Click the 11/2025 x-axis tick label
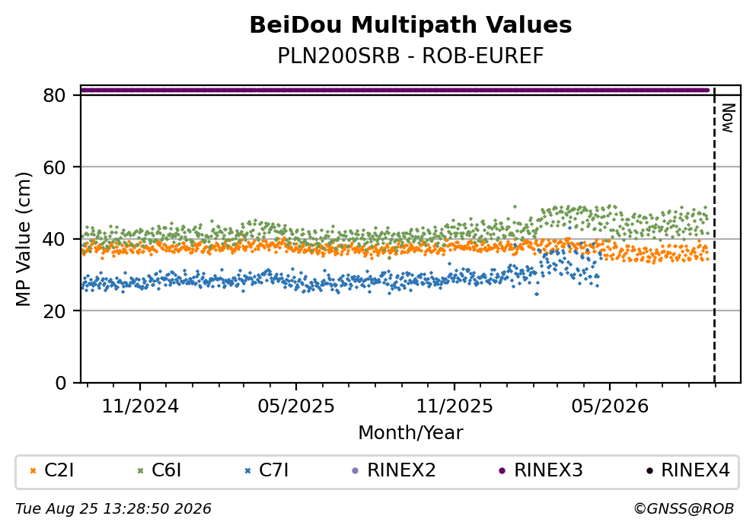Viewport: 756px width, 532px height. (455, 406)
